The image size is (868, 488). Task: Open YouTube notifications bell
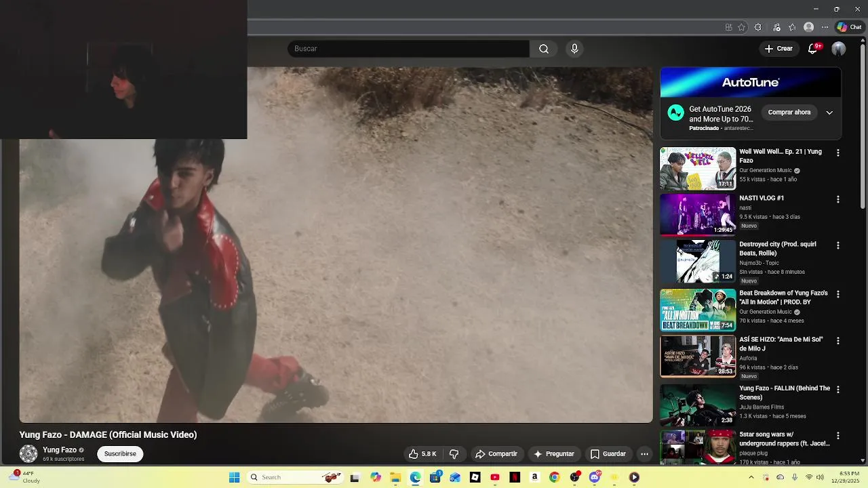pyautogui.click(x=813, y=49)
